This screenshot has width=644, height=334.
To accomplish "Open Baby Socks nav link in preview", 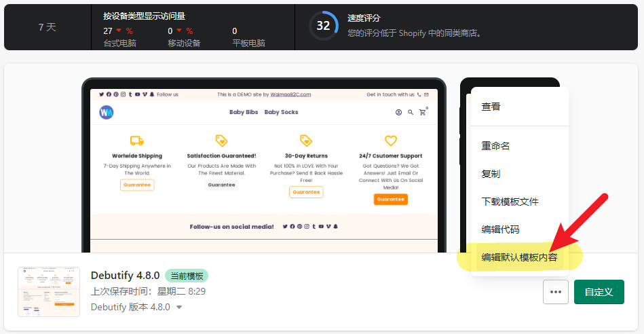I will [282, 112].
